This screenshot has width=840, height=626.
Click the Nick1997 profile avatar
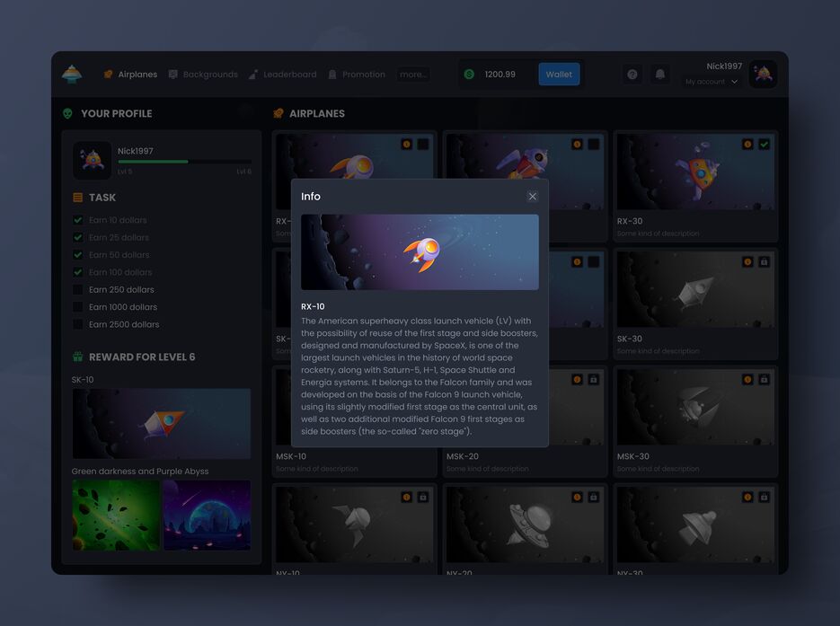(x=93, y=160)
